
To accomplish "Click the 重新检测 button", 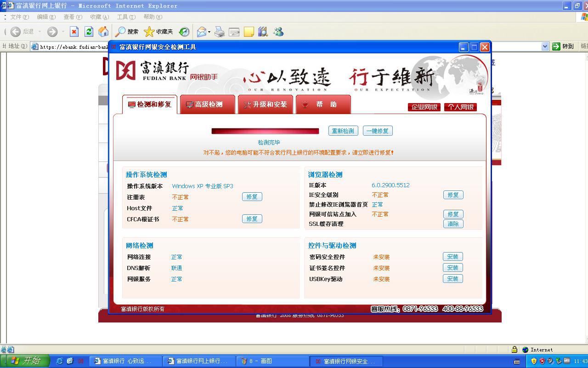I will coord(343,131).
